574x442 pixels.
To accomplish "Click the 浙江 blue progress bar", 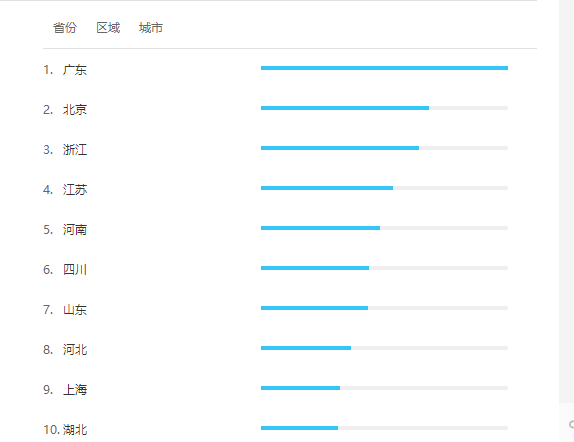I will (x=340, y=148).
